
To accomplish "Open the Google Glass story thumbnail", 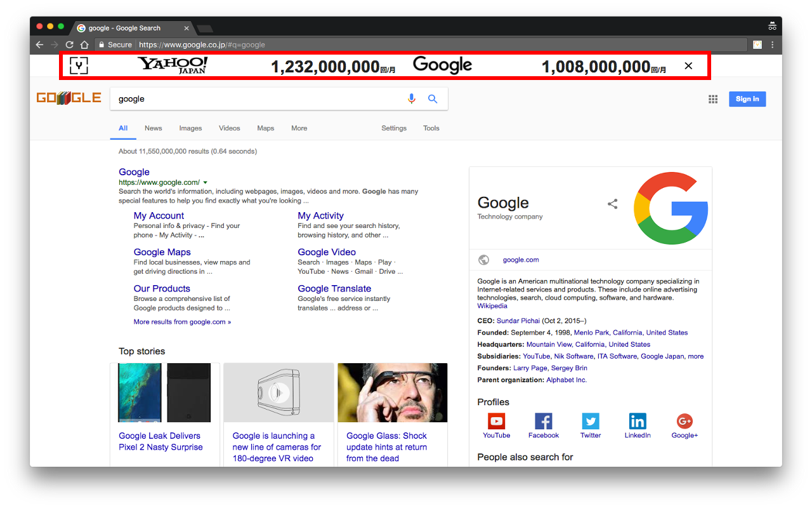I will 393,392.
